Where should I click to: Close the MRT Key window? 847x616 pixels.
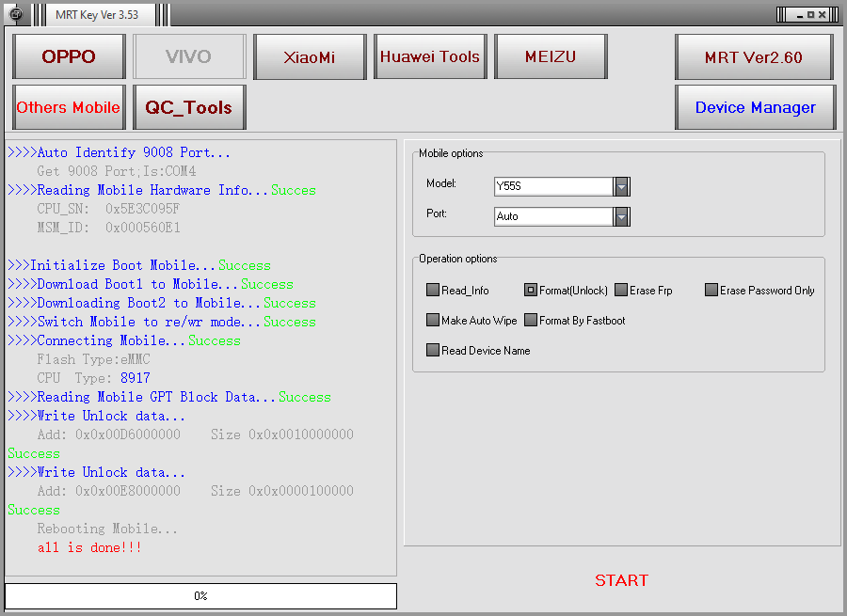coord(822,15)
